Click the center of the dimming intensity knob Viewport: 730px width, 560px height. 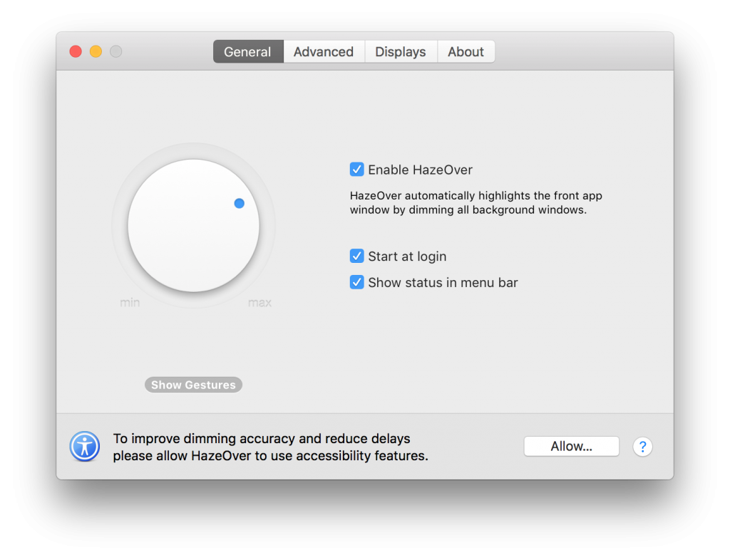(193, 226)
